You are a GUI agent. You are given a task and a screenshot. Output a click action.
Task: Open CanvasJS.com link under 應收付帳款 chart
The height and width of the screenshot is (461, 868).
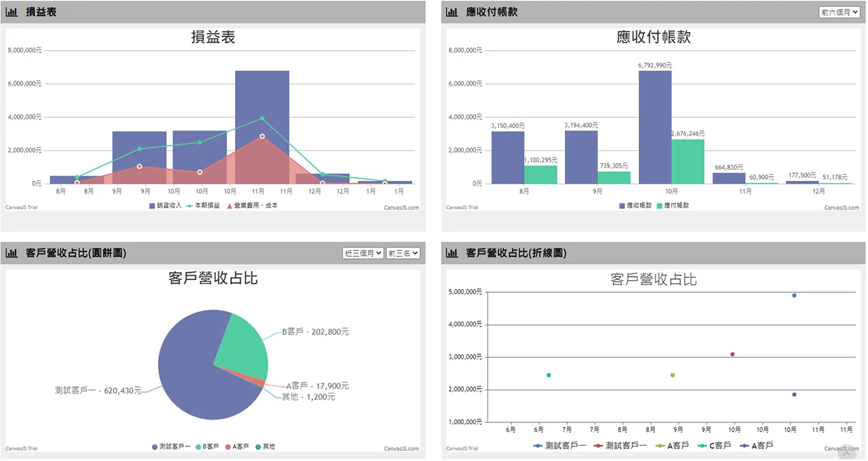pyautogui.click(x=841, y=208)
